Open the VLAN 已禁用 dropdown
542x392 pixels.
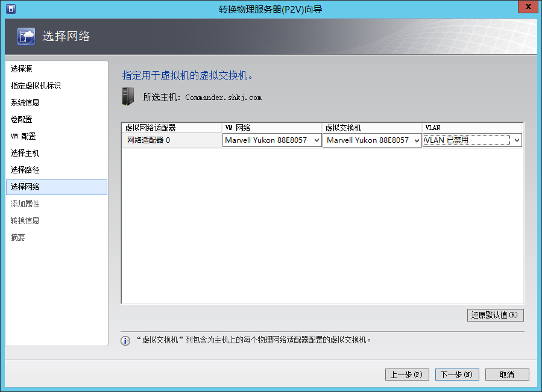[472, 140]
